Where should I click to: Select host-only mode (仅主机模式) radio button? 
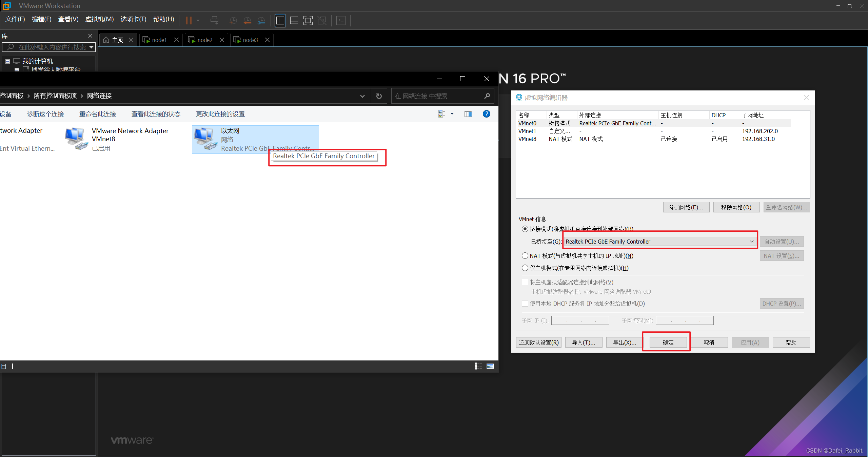coord(525,268)
